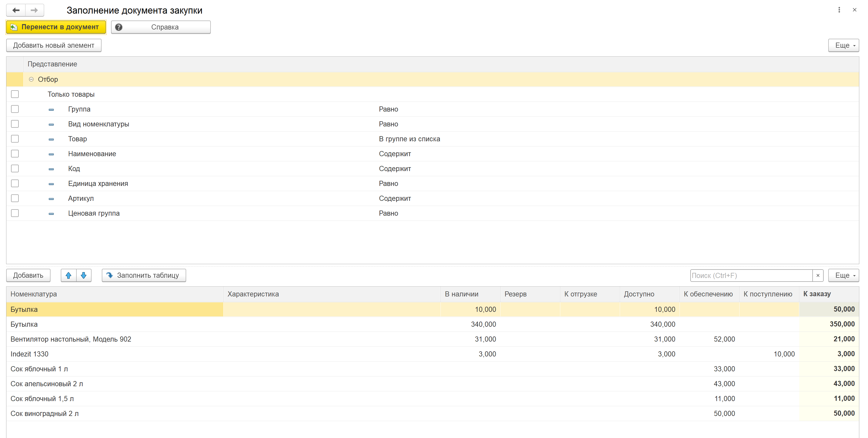
Task: Open the upper Еще dropdown
Action: [843, 45]
